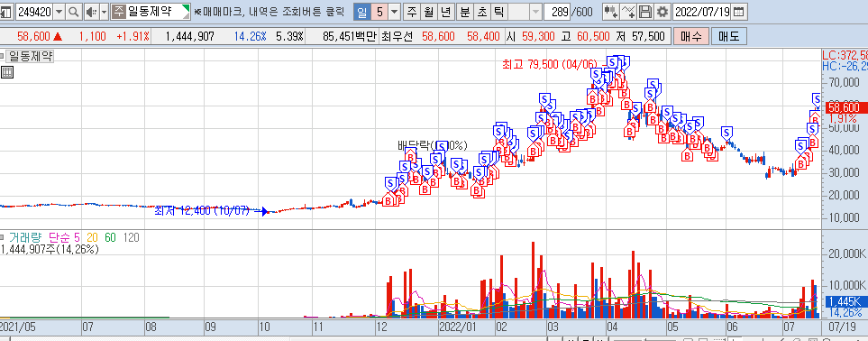868x341 pixels.
Task: Click the 매수 buy button
Action: tap(692, 37)
